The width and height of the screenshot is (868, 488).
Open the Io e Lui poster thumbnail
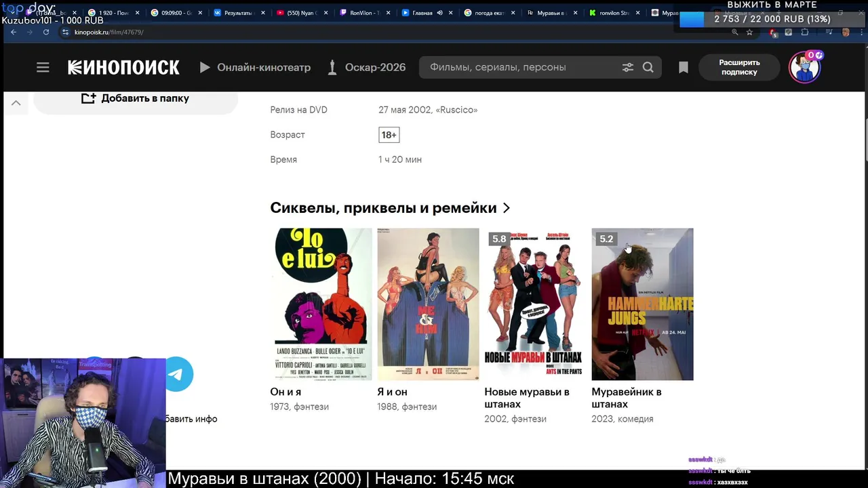321,304
